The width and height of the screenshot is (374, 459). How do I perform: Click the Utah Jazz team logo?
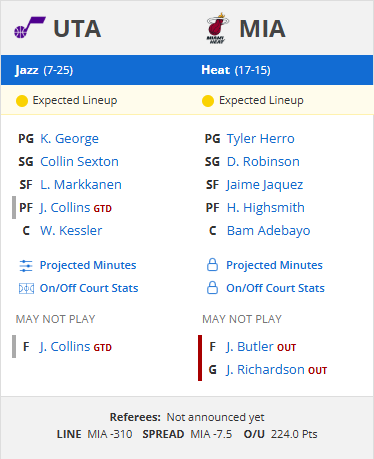click(30, 28)
